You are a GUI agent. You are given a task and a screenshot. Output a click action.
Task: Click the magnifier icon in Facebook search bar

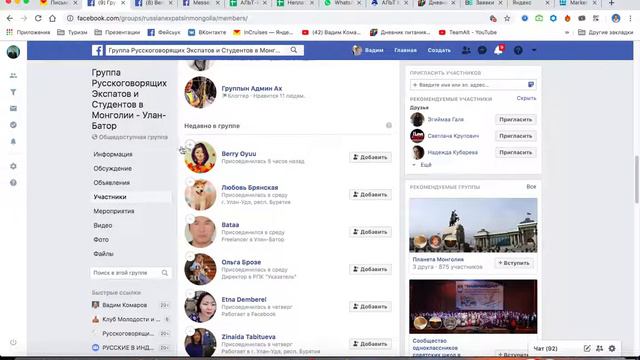[x=294, y=50]
